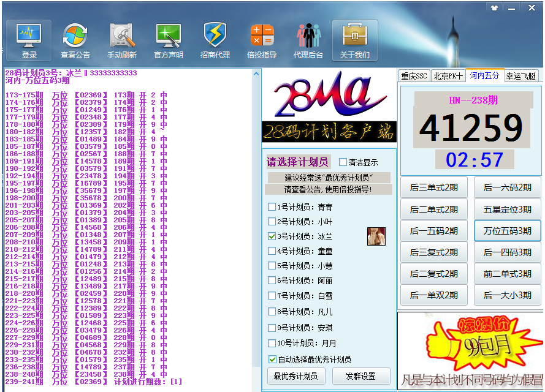Click the shirt skin icon in title bar
This screenshot has height=392, width=545.
pos(495,7)
